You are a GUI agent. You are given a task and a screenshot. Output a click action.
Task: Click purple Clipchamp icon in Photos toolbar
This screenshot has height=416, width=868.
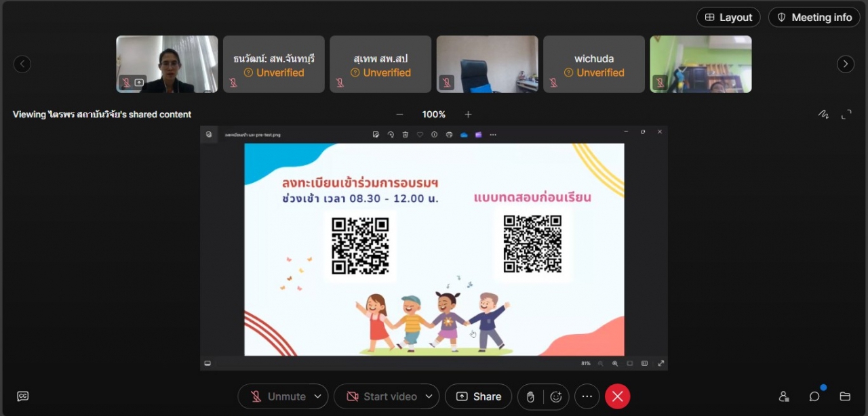click(x=478, y=134)
